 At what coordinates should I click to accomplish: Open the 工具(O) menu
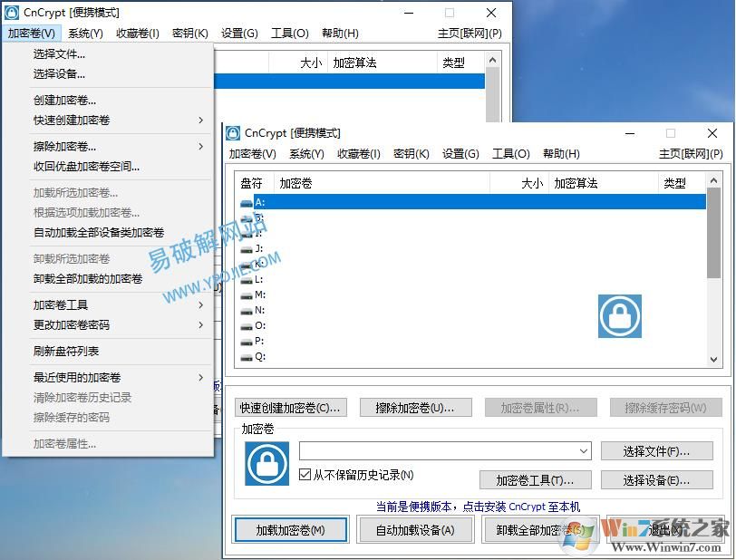(x=511, y=154)
